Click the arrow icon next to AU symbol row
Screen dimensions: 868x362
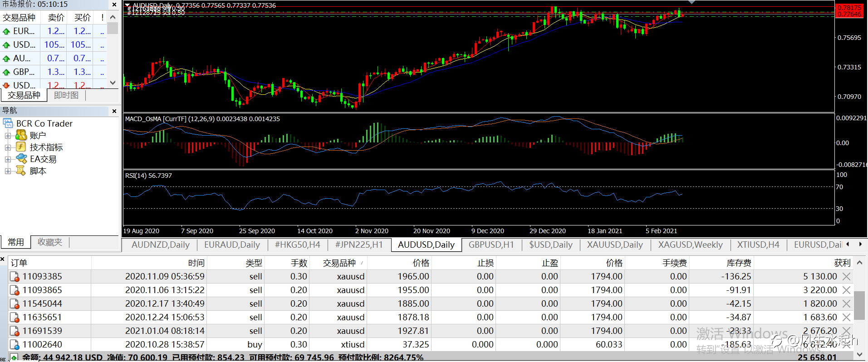[6, 59]
